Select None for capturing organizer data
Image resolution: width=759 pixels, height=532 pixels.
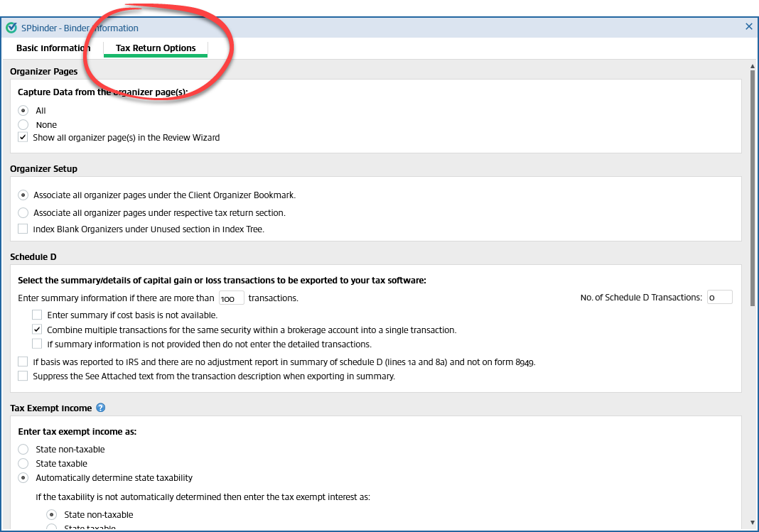(22, 124)
